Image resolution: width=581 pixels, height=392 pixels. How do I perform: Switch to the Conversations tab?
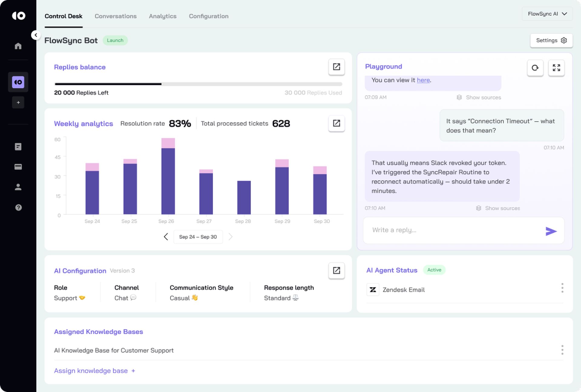pyautogui.click(x=115, y=16)
